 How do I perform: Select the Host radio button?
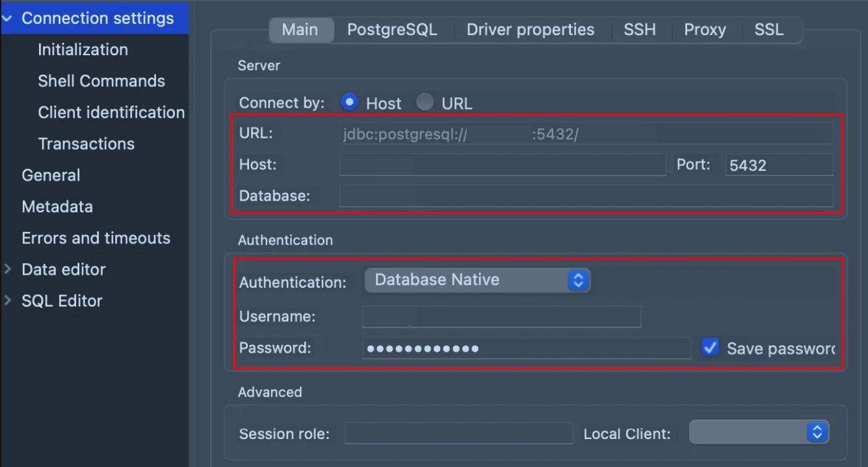pyautogui.click(x=350, y=103)
